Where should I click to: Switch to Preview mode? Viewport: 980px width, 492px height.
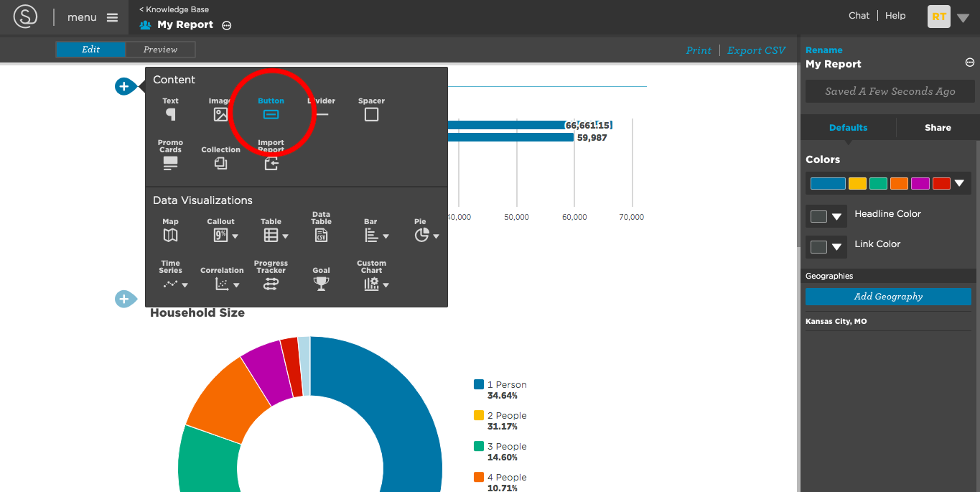160,50
